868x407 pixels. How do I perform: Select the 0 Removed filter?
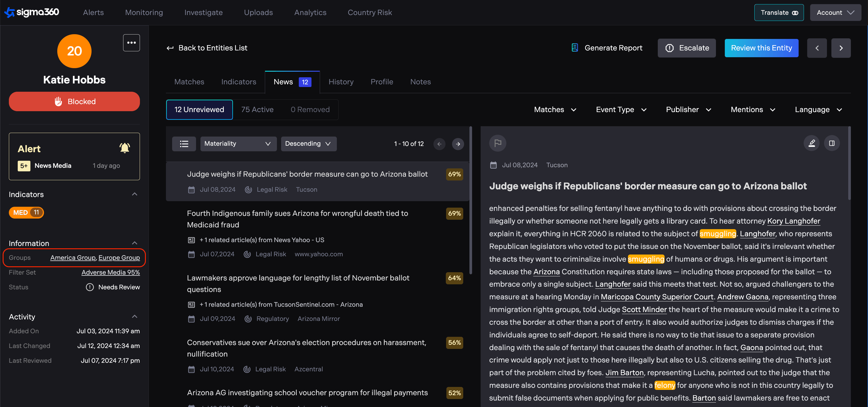click(x=310, y=109)
